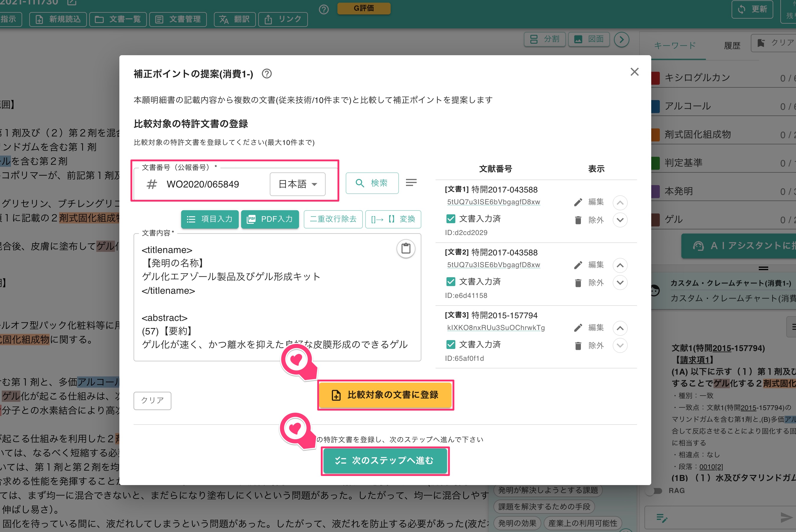Close the 補正ポイントの提案 dialog

pyautogui.click(x=634, y=72)
